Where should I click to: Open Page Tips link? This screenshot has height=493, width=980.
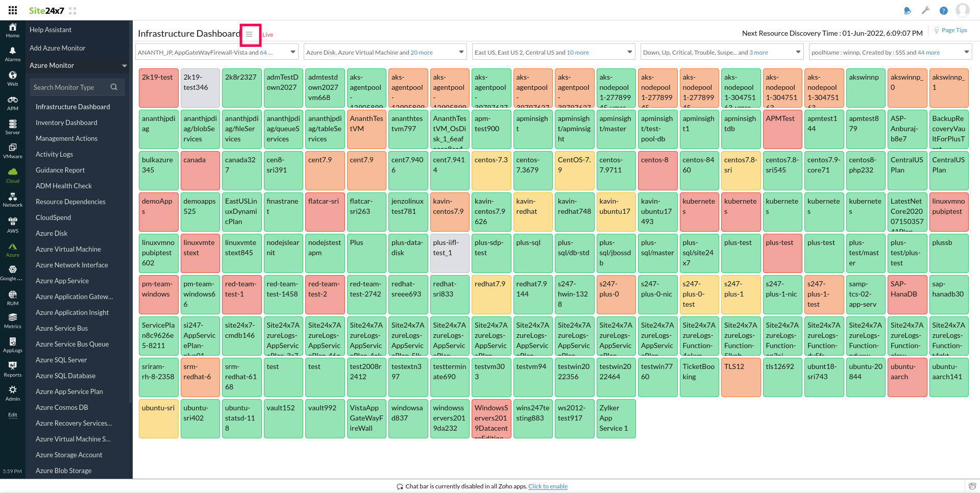click(x=954, y=30)
